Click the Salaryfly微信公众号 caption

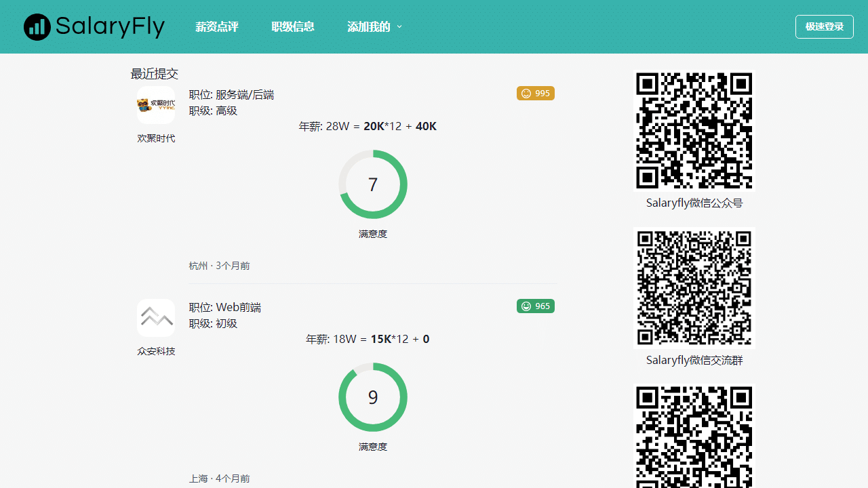coord(694,203)
